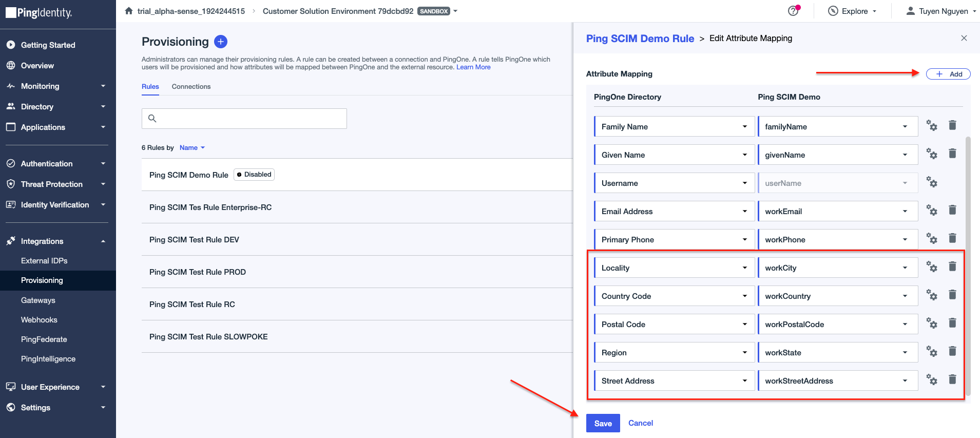980x438 pixels.
Task: Switch to the Connections tab
Action: click(x=191, y=86)
